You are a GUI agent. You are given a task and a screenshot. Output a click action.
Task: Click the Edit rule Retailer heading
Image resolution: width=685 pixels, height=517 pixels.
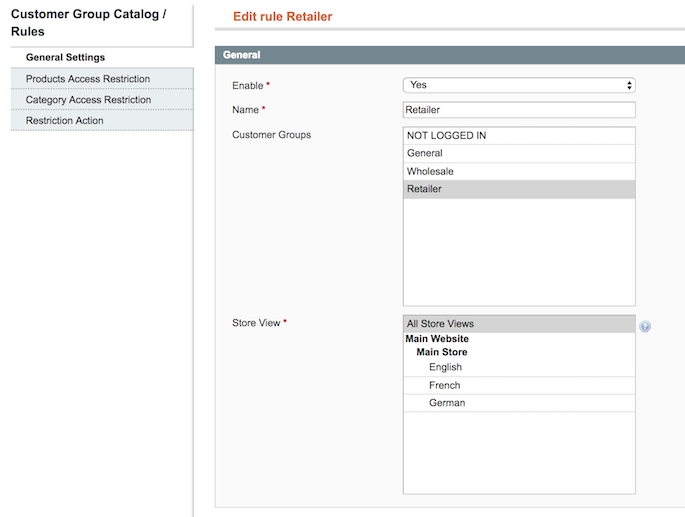pos(283,17)
